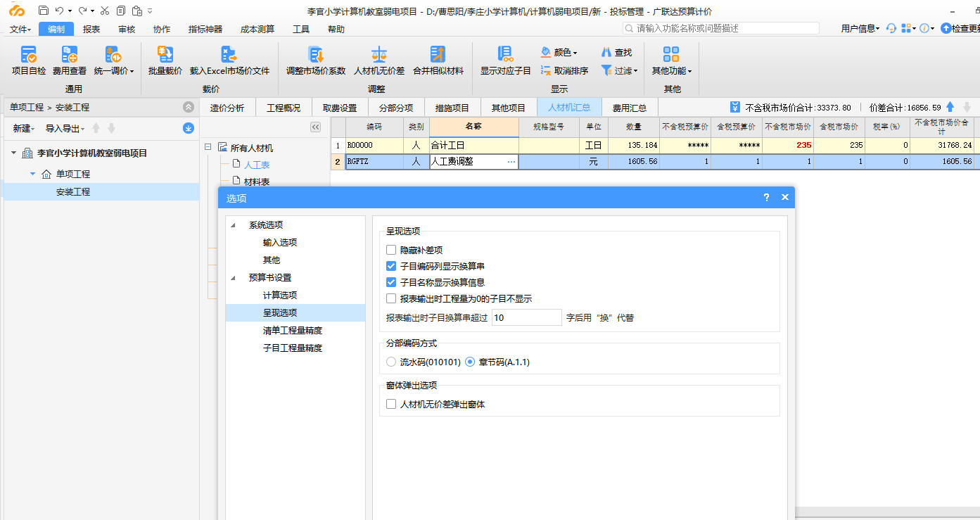Collapse 系统选项 in options tree

click(234, 225)
